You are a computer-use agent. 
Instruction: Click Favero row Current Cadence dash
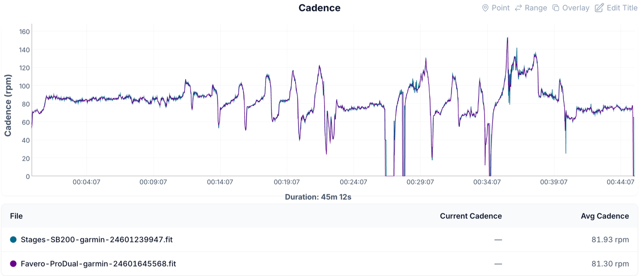click(498, 264)
